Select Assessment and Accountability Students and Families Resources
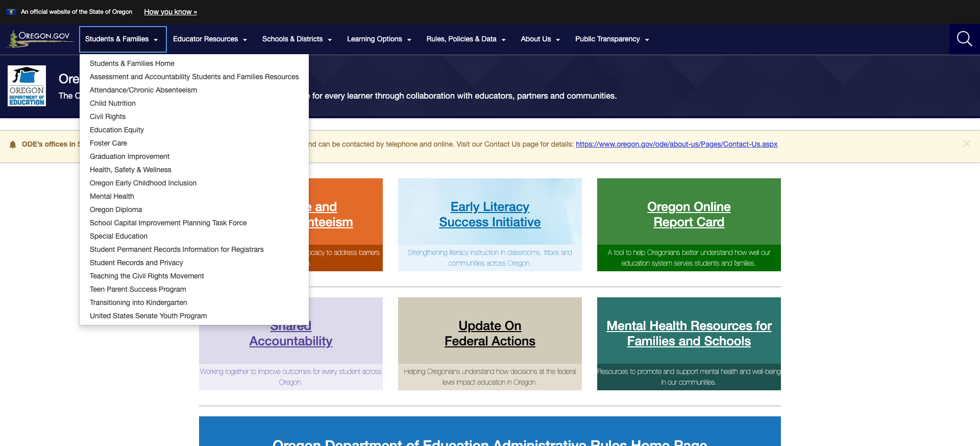Screen dimensions: 980x446 [x=194, y=77]
